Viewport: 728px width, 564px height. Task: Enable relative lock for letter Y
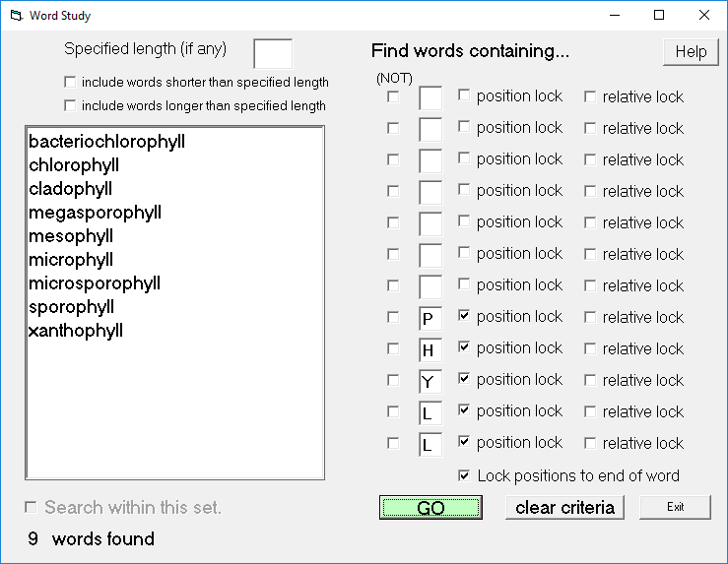[590, 380]
